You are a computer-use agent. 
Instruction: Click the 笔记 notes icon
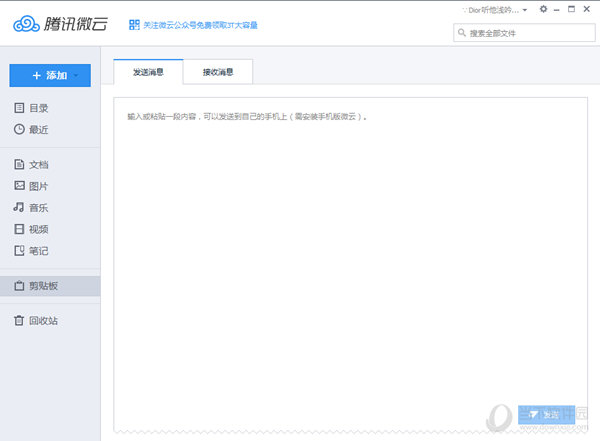[x=19, y=250]
